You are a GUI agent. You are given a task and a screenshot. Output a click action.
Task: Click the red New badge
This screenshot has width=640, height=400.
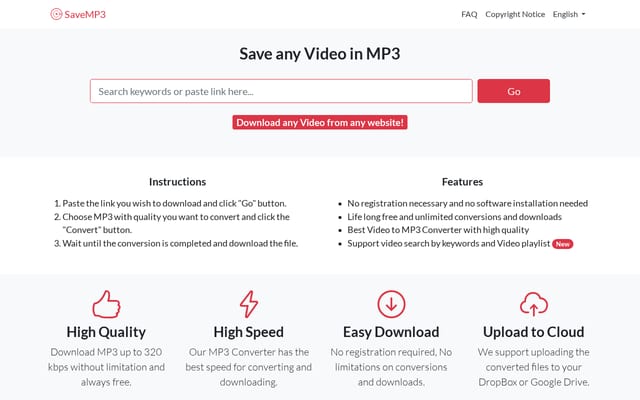[562, 244]
